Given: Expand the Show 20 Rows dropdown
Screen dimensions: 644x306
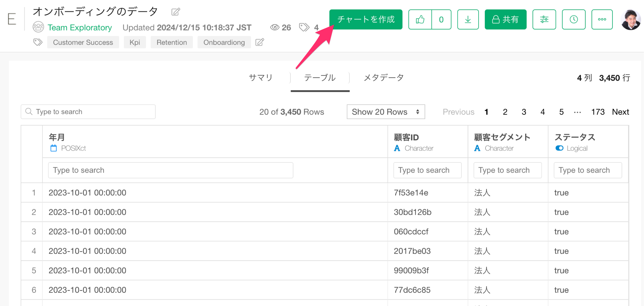Looking at the screenshot, I should [x=386, y=112].
